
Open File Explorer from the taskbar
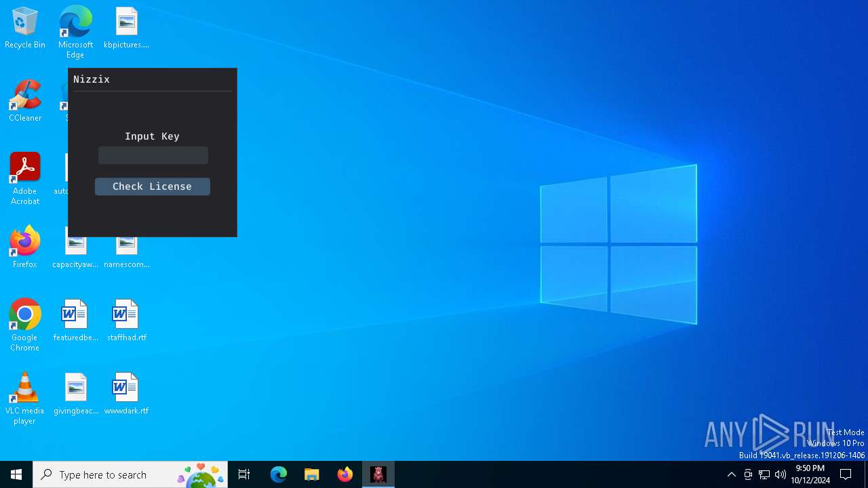pyautogui.click(x=312, y=474)
